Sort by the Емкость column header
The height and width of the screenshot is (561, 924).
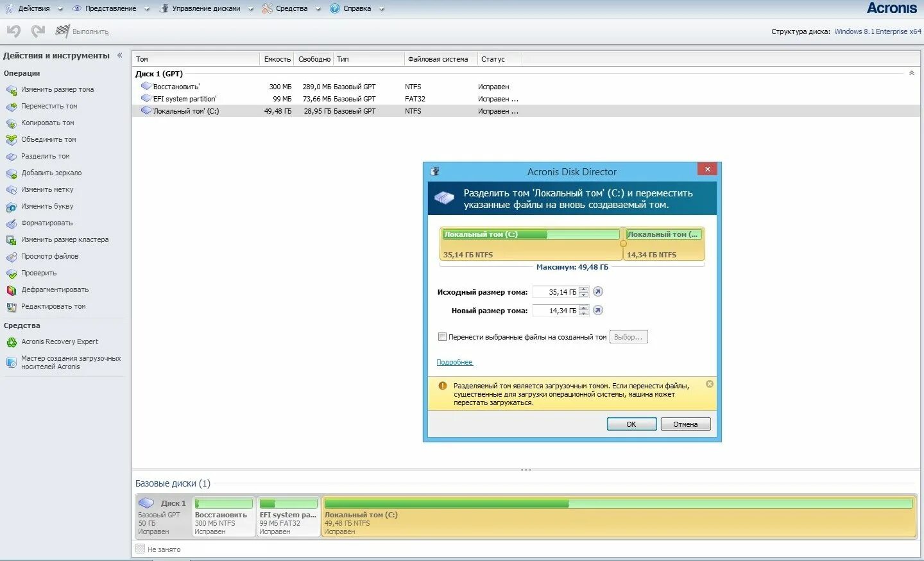277,59
